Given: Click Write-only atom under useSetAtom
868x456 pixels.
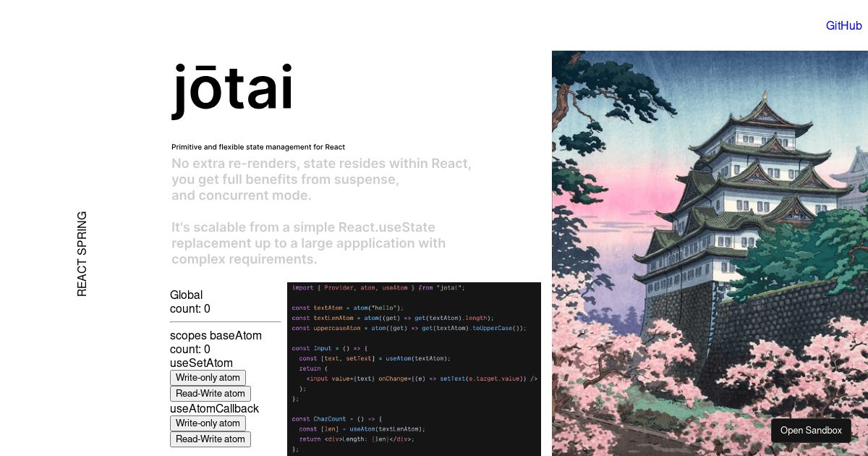Looking at the screenshot, I should click(208, 378).
